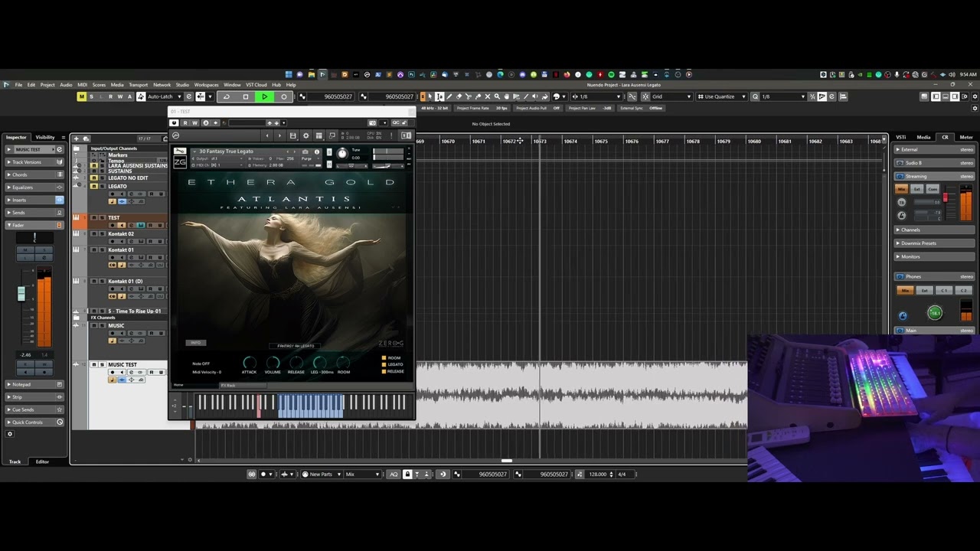The width and height of the screenshot is (980, 551).
Task: Open the VST Cloud menu
Action: [256, 85]
